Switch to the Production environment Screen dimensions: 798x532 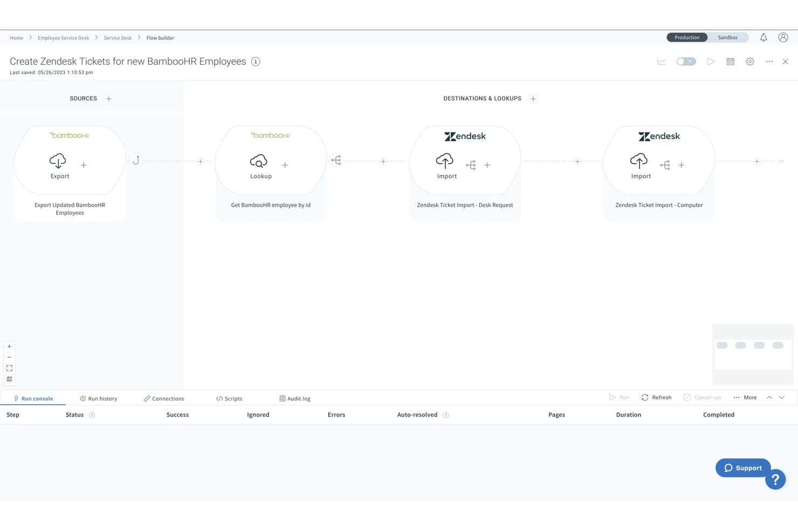(687, 37)
